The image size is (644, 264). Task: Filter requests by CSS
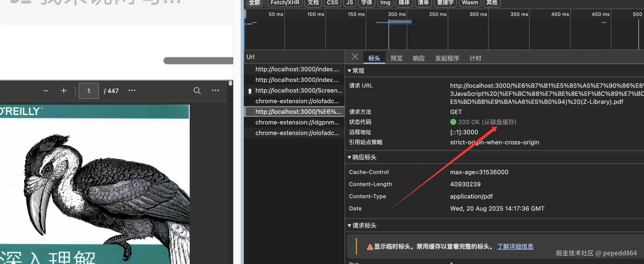coord(332,3)
